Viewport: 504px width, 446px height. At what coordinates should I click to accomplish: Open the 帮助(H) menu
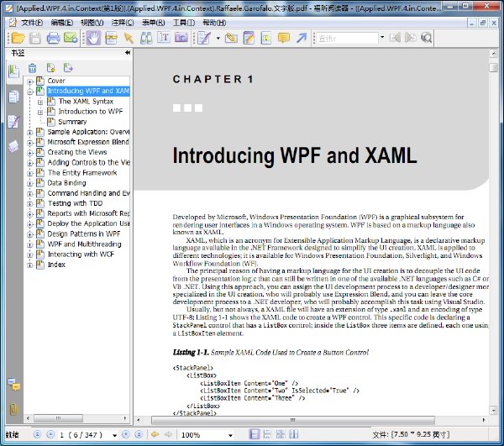click(214, 23)
